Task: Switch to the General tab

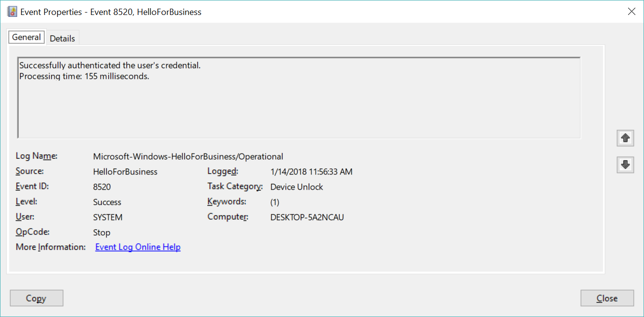Action: [x=27, y=37]
